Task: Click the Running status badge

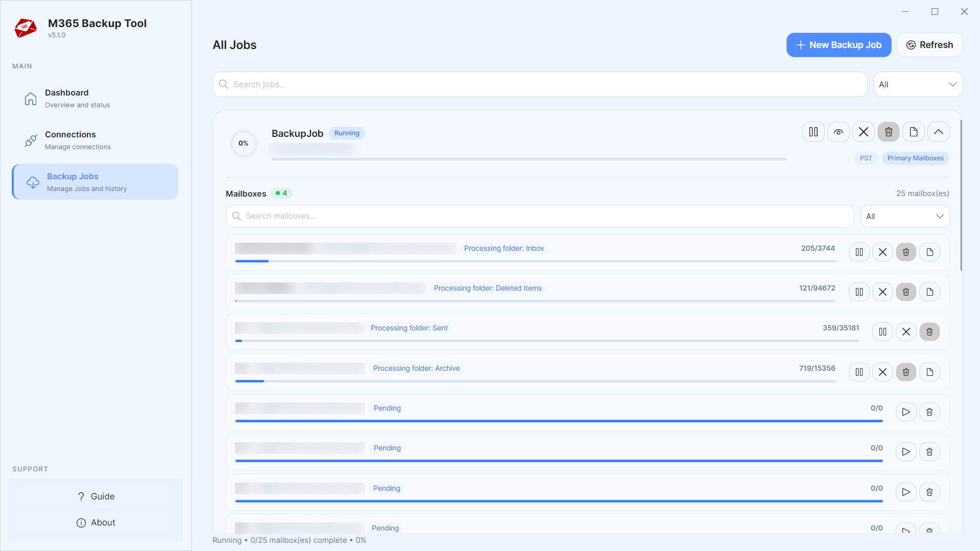Action: click(347, 133)
